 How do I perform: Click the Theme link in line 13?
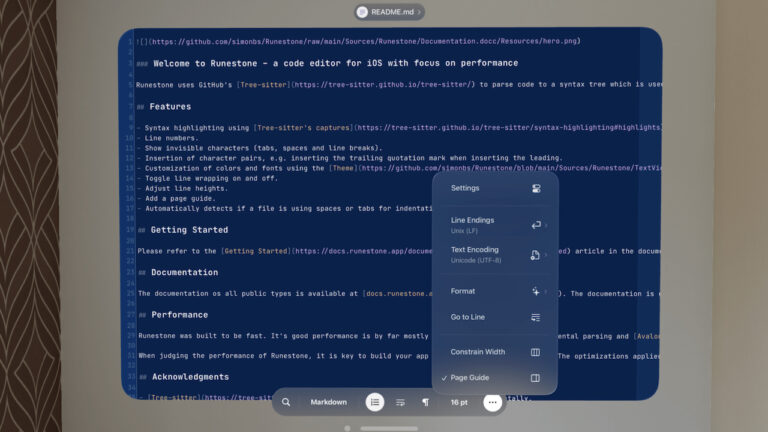(343, 168)
